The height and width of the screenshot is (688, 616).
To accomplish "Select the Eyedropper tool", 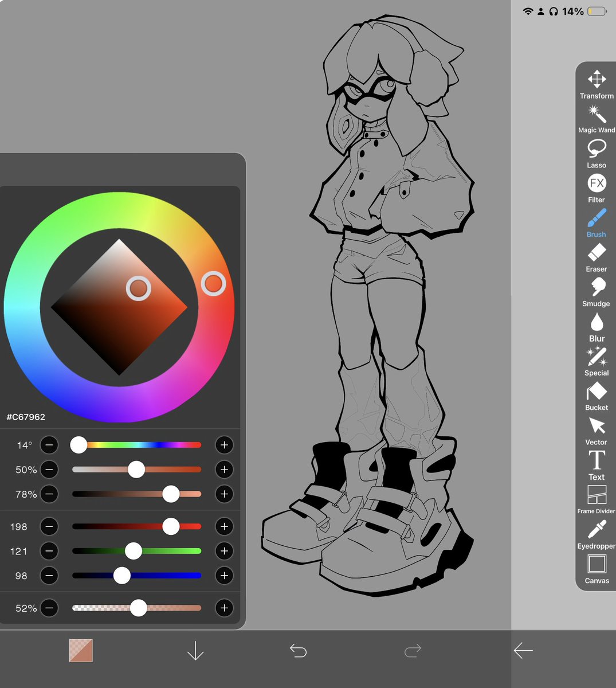I will point(597,535).
